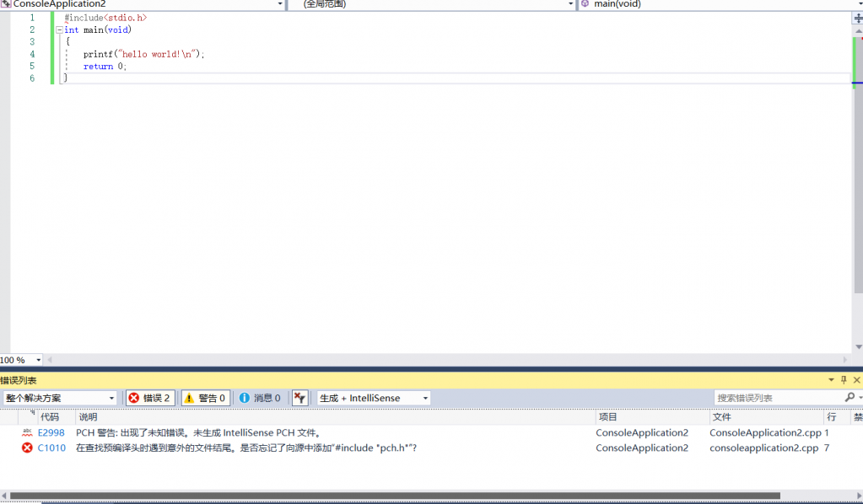
Task: Toggle the 警告 0 warnings filter
Action: (x=206, y=398)
